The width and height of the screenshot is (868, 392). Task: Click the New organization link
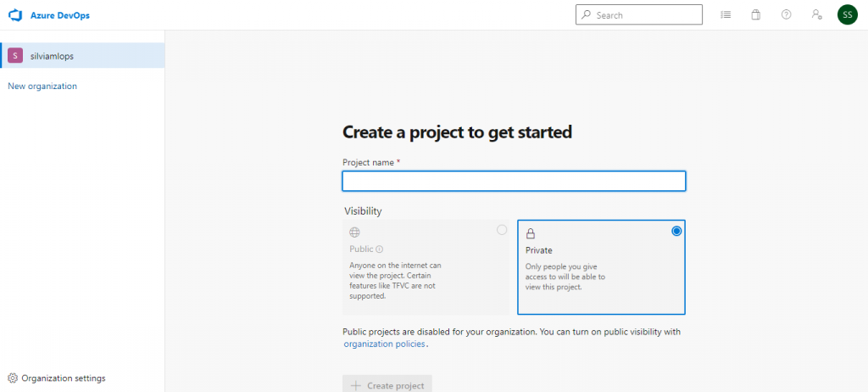pyautogui.click(x=42, y=86)
